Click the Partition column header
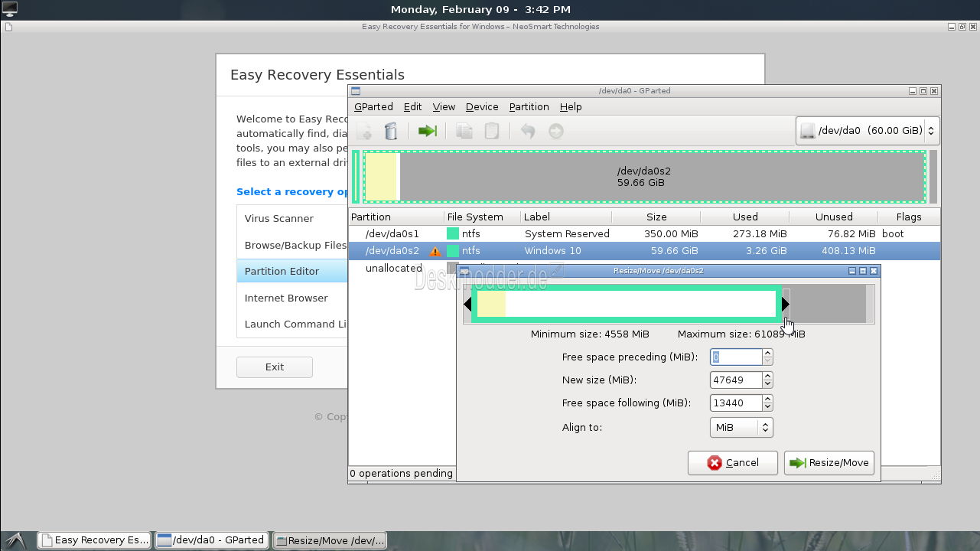 [396, 217]
